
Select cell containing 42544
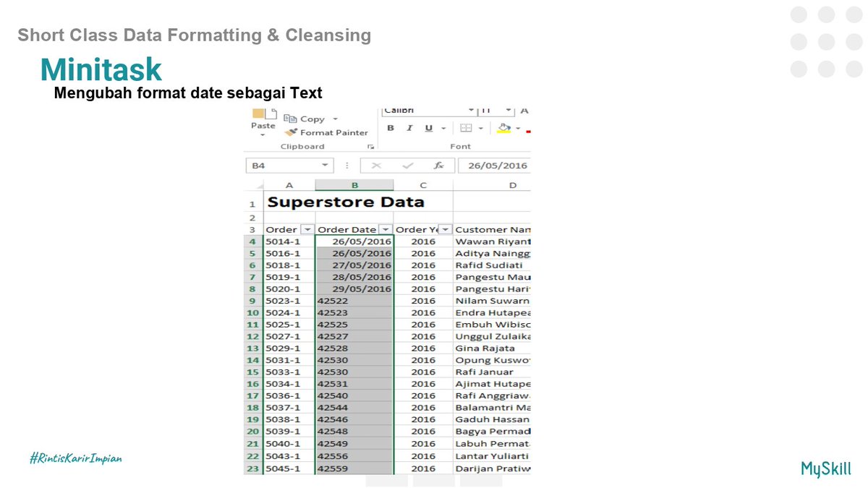click(354, 408)
